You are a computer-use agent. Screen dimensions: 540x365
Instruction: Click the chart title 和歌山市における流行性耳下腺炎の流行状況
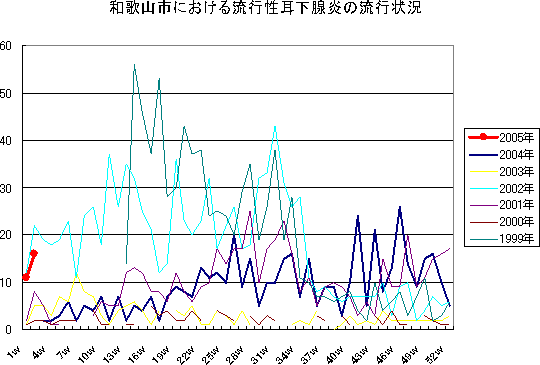(x=266, y=8)
